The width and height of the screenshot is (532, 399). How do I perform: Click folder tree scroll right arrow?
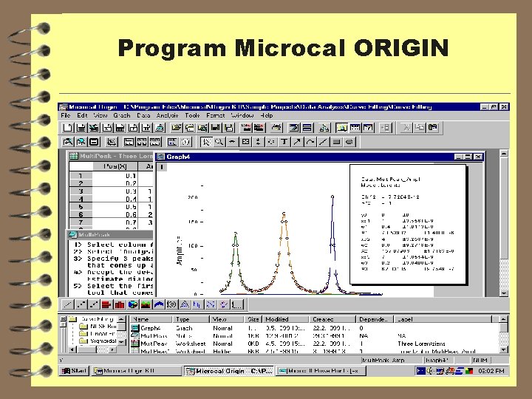tap(112, 349)
